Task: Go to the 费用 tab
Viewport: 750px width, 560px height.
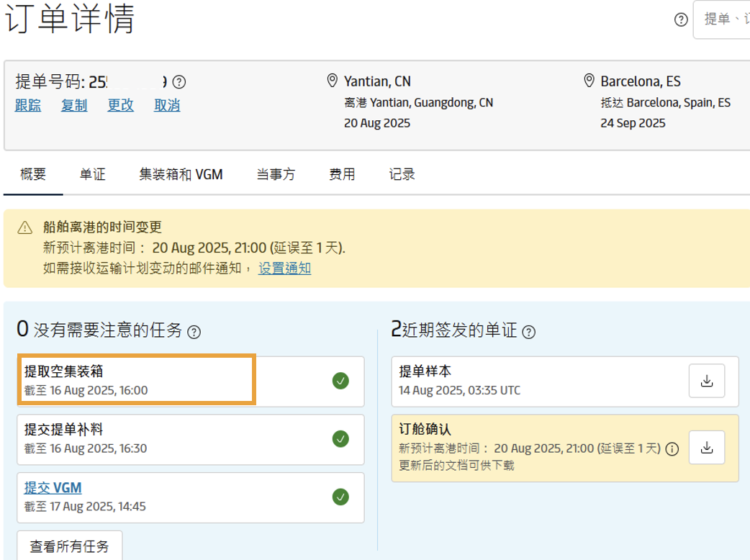Action: 342,174
